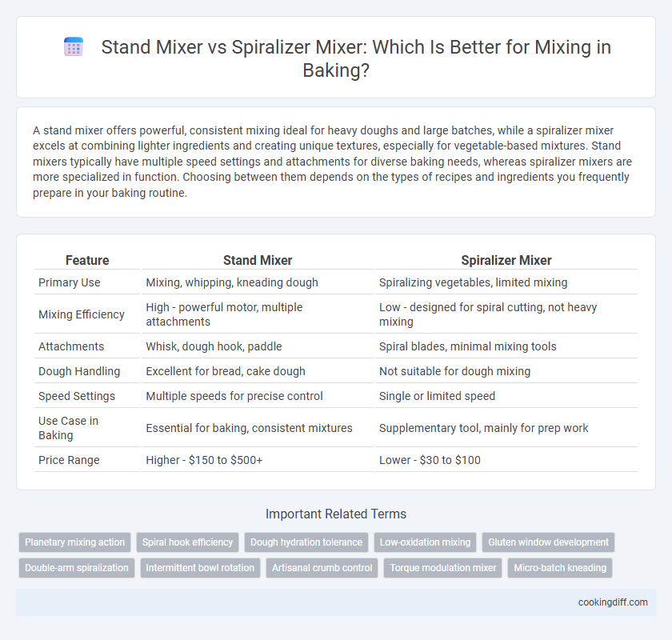Image resolution: width=672 pixels, height=640 pixels.
Task: Select the Micro-batch kneading tag
Action: click(x=560, y=568)
